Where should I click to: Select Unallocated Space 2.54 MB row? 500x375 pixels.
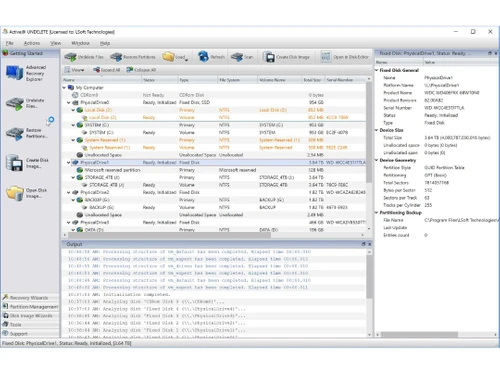(x=214, y=155)
